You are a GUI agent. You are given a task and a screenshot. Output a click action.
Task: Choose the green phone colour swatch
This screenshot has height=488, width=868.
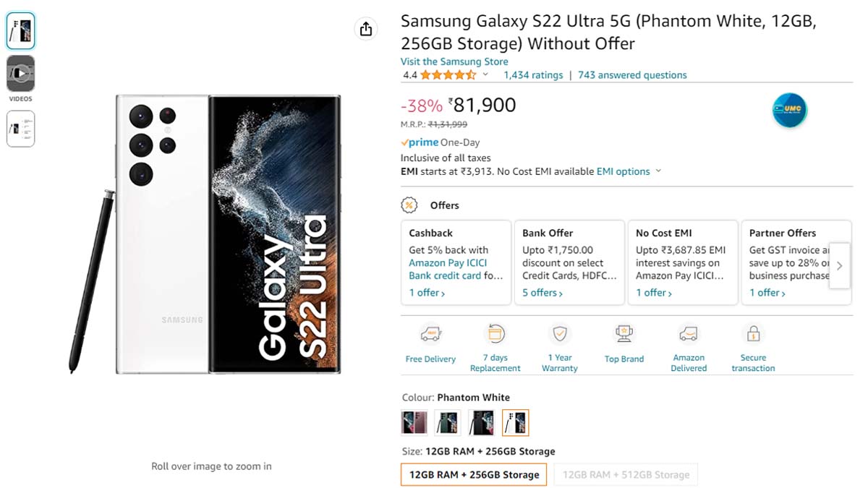click(448, 423)
